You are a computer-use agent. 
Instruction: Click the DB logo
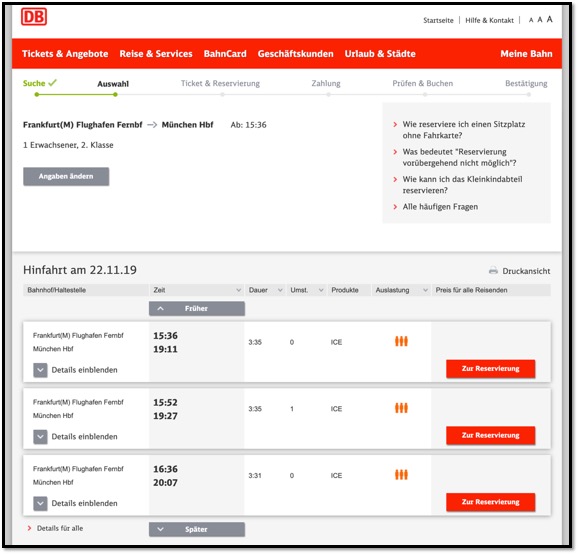[34, 17]
